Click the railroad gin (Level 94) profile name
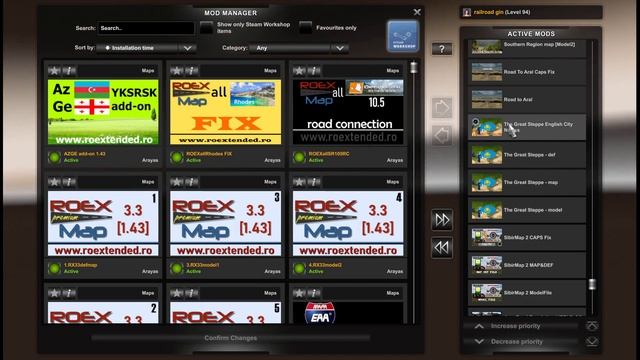The height and width of the screenshot is (360, 640). click(x=502, y=12)
